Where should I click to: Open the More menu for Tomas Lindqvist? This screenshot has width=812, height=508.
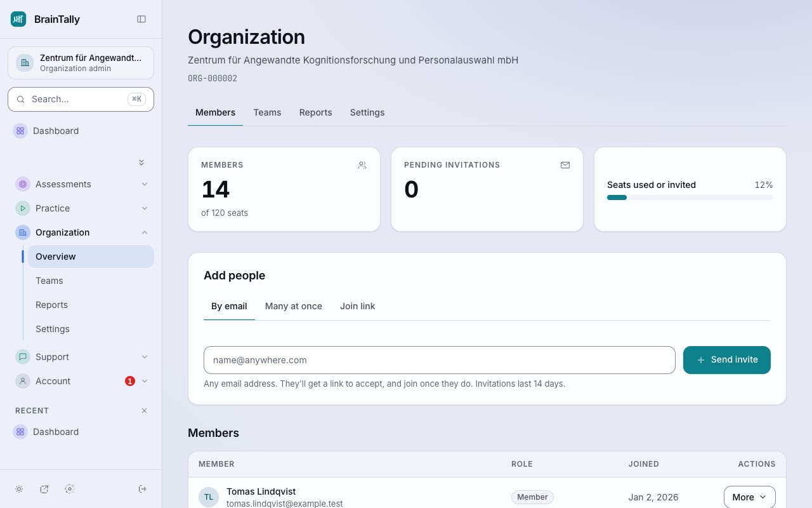click(749, 497)
